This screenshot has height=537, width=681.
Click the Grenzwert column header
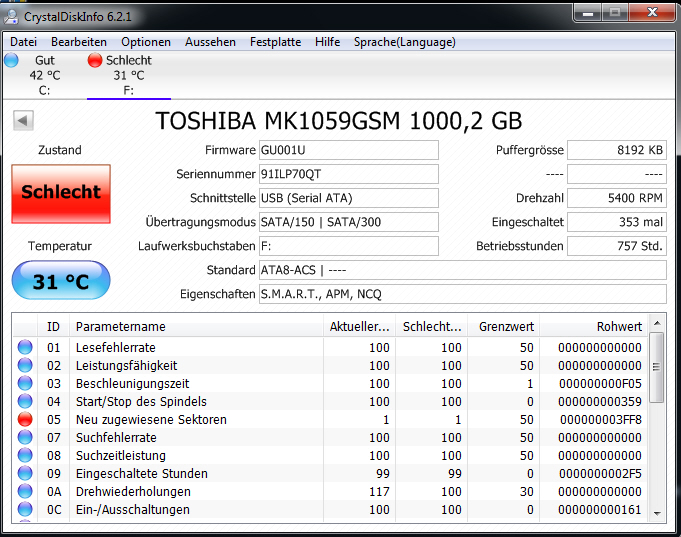[503, 326]
